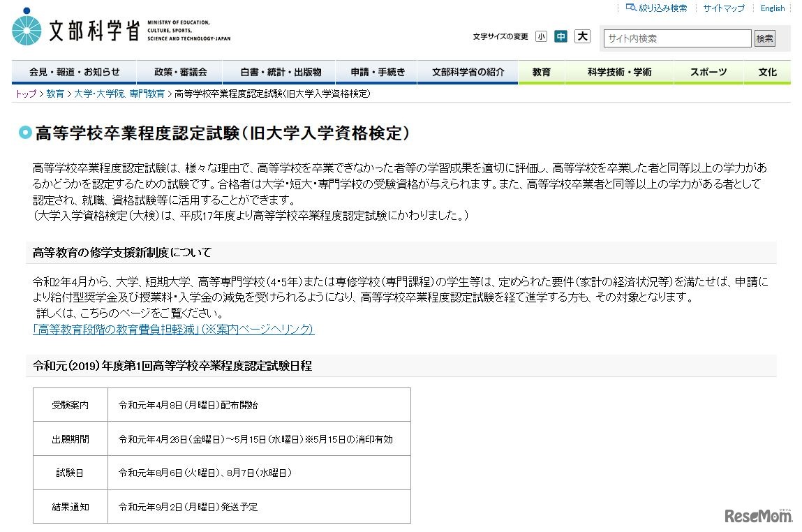Select the 受験案内 table cell

point(70,405)
